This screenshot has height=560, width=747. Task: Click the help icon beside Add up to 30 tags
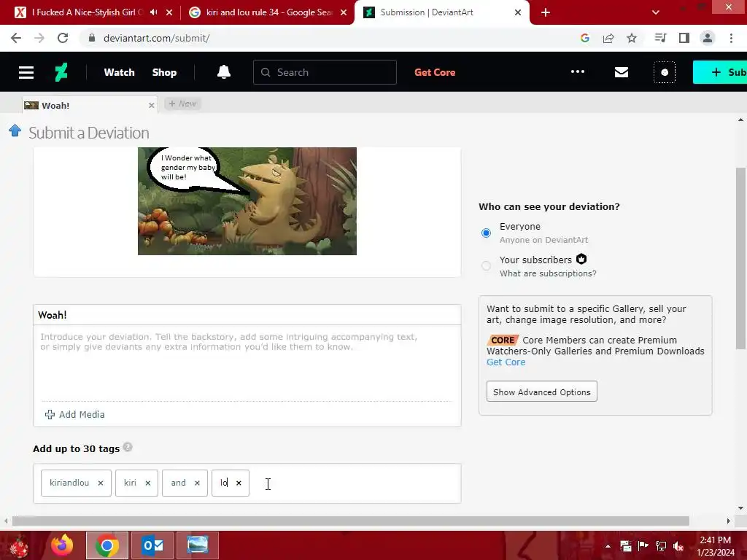[127, 447]
